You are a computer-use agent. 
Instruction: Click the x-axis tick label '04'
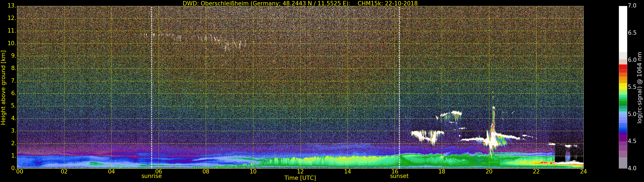pos(111,172)
